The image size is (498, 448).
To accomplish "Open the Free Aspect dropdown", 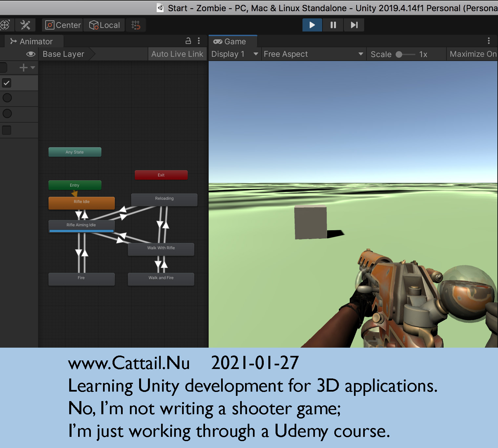I will (314, 54).
